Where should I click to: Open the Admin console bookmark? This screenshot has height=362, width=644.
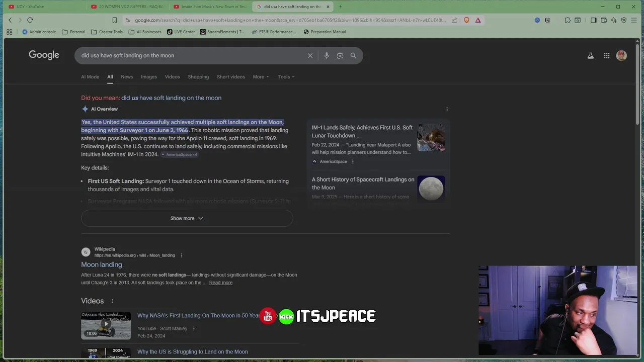tap(39, 32)
